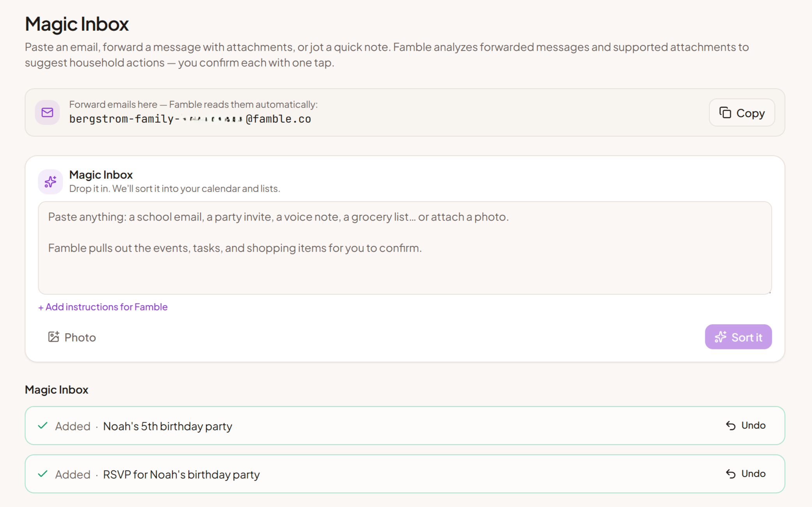Select the bergstrom-family forwarding email text
812x507 pixels.
pos(190,119)
